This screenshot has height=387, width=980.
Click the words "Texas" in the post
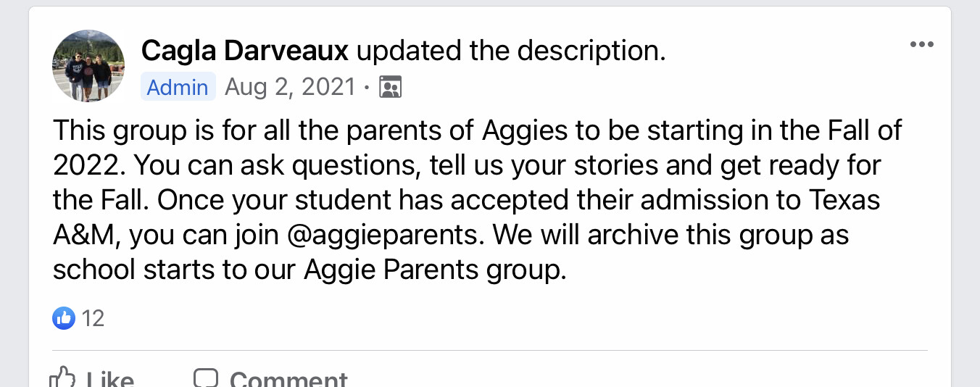(x=843, y=200)
